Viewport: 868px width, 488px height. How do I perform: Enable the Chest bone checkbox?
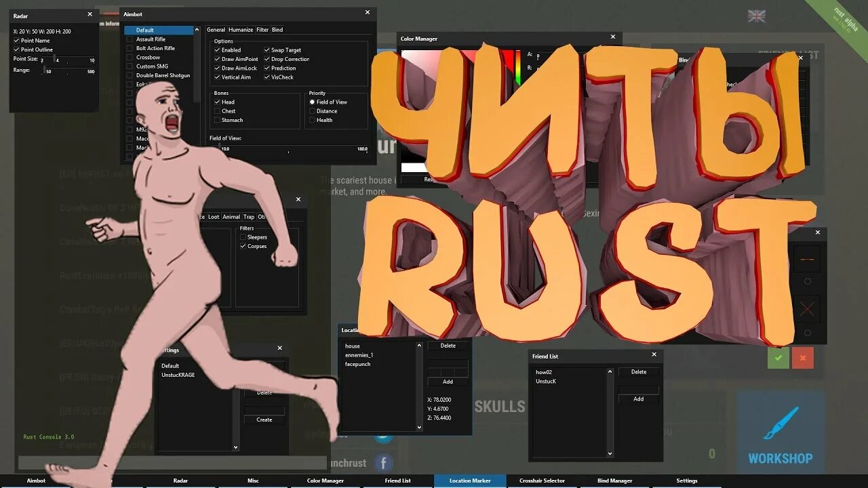[x=218, y=111]
